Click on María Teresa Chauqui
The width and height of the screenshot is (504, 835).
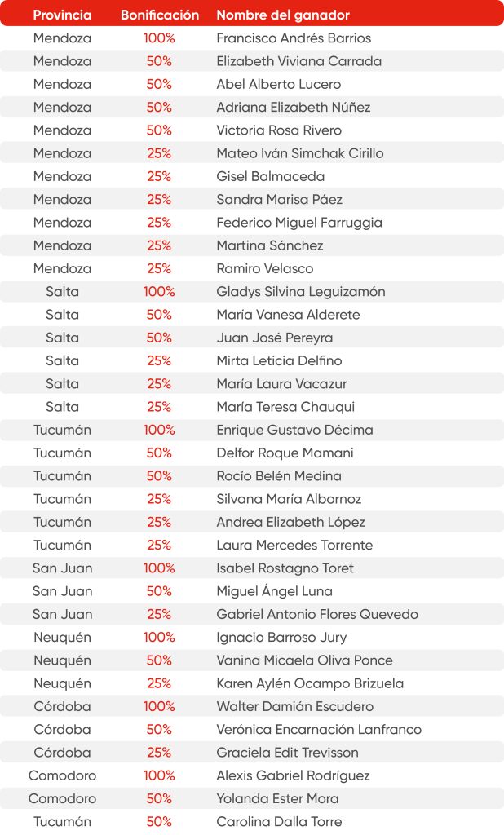point(285,407)
